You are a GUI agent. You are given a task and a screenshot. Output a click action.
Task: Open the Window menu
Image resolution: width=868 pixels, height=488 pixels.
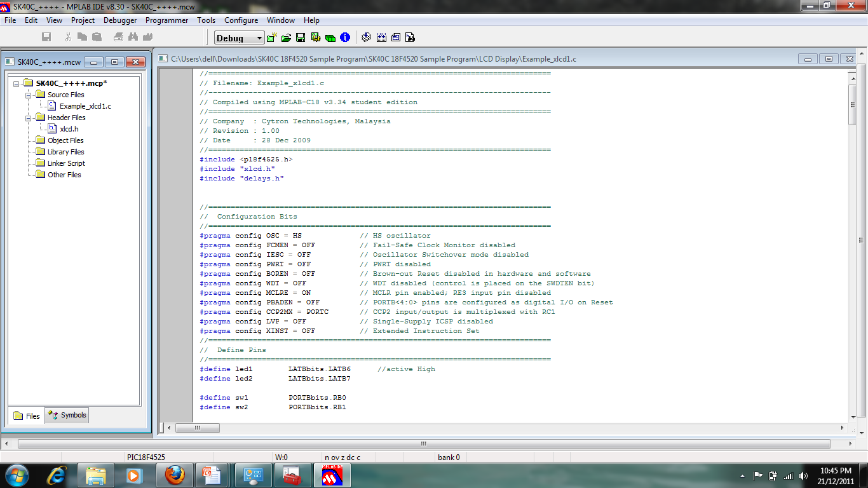[x=281, y=20]
